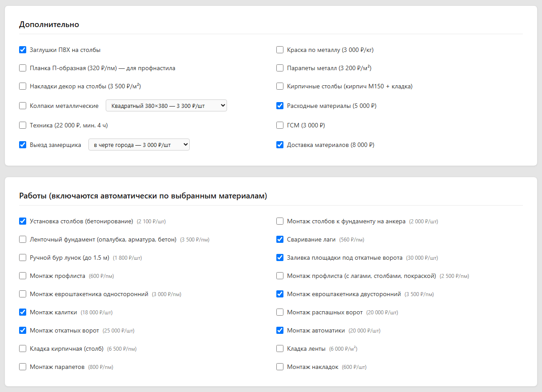Screen dimensions: 542x392
Task: Enable Кирпичные столбы option
Action: [x=280, y=86]
